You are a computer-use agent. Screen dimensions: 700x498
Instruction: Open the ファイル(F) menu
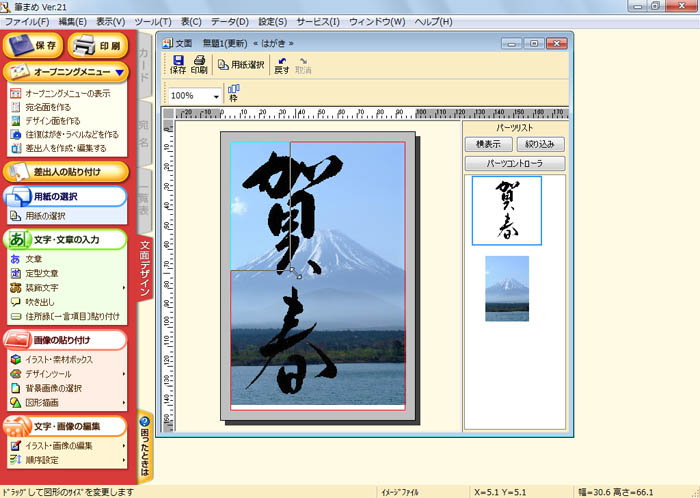[25, 21]
